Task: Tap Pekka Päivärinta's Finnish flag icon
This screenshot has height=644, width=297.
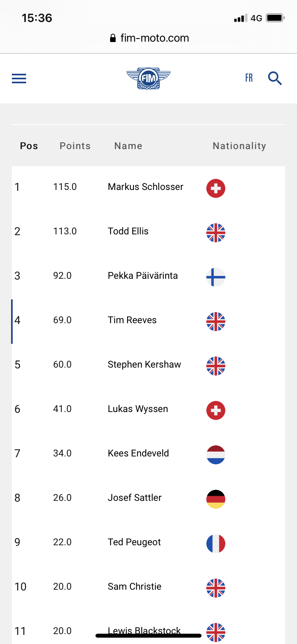Action: coord(216,277)
